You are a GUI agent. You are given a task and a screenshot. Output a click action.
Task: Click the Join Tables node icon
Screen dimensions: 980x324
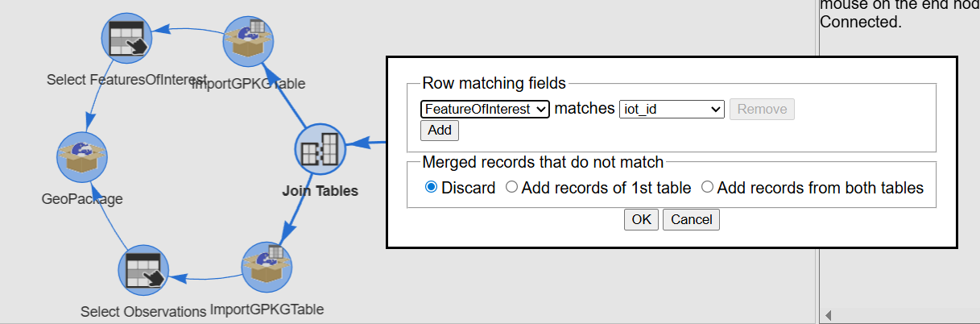tap(320, 149)
